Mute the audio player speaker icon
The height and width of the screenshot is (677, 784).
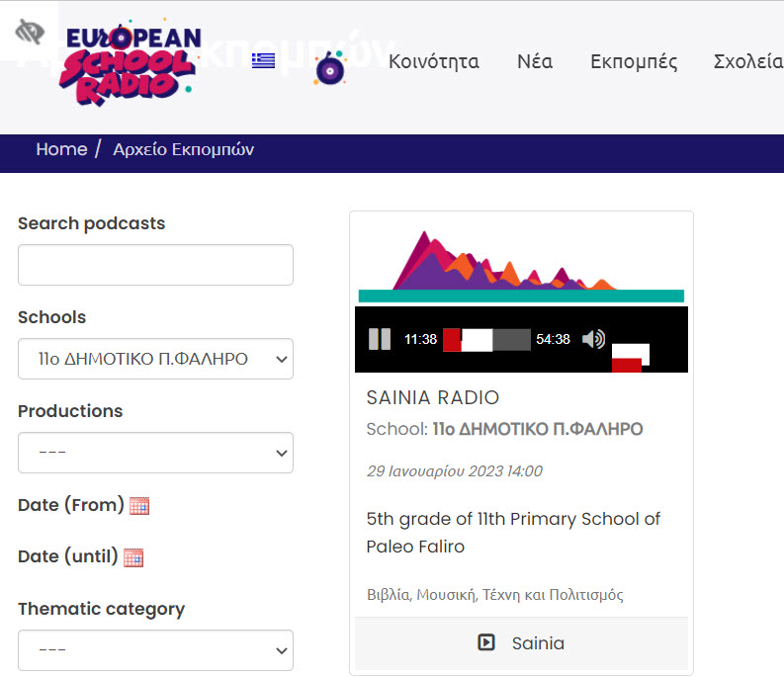593,339
